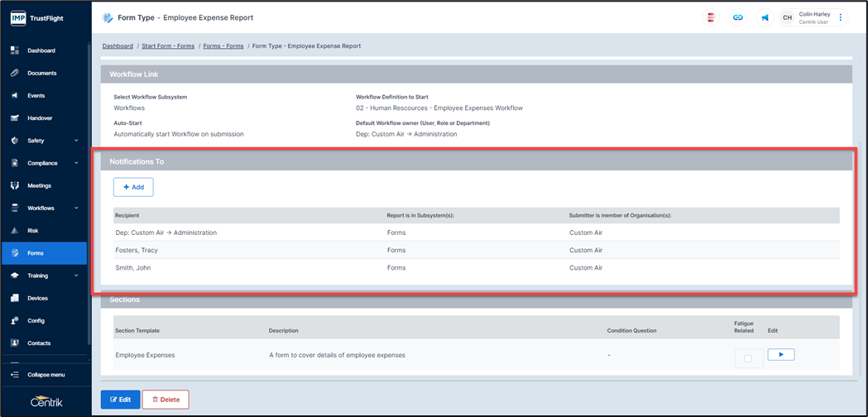Click the Add notification recipient button

click(133, 187)
